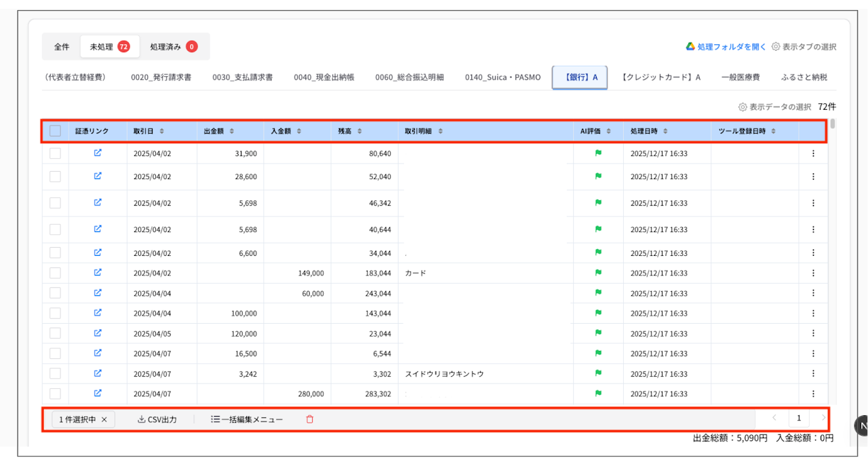Screen dimensions: 868x471
Task: Click page number 1 in pagination
Action: coord(800,418)
